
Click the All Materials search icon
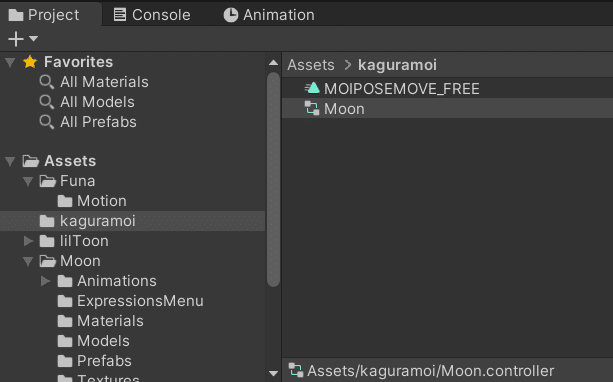(47, 82)
